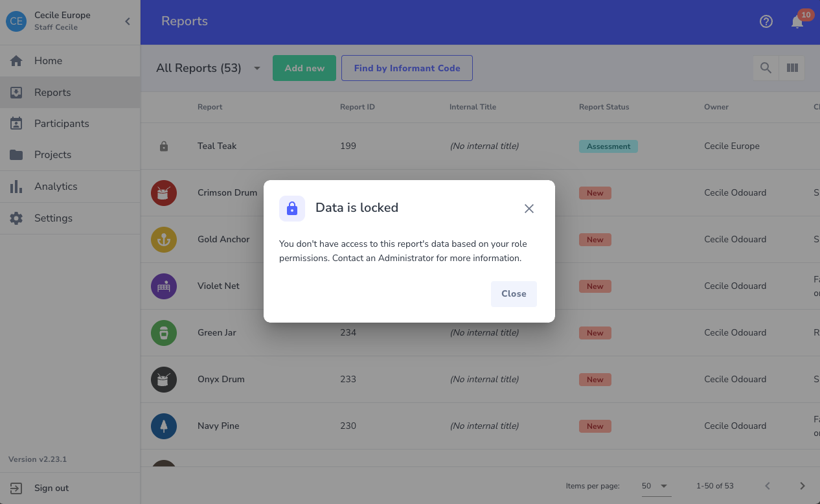Select Projects from the sidebar
Image resolution: width=820 pixels, height=504 pixels.
point(52,155)
